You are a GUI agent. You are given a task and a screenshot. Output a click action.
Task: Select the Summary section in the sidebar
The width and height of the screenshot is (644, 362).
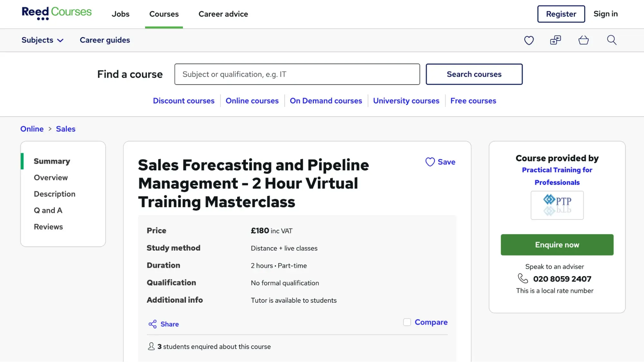tap(52, 161)
